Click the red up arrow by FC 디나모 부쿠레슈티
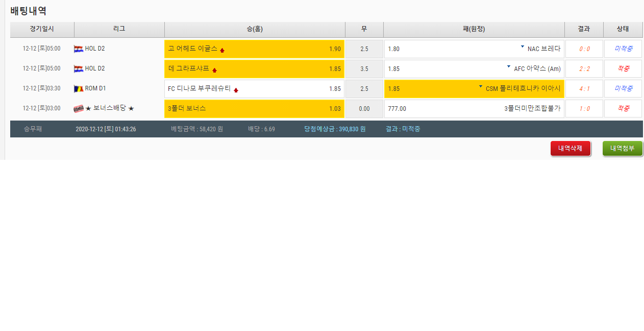 point(236,90)
